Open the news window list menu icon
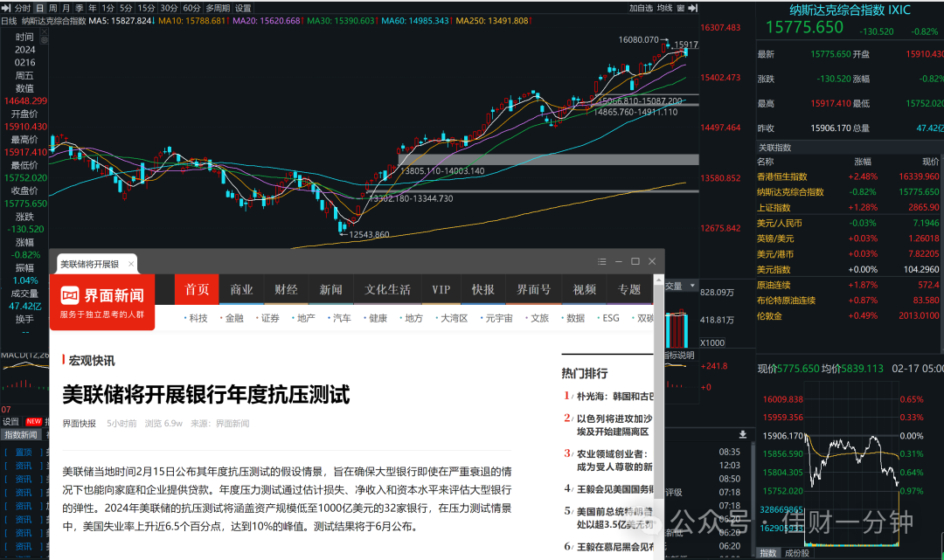This screenshot has width=944, height=560. pyautogui.click(x=601, y=261)
